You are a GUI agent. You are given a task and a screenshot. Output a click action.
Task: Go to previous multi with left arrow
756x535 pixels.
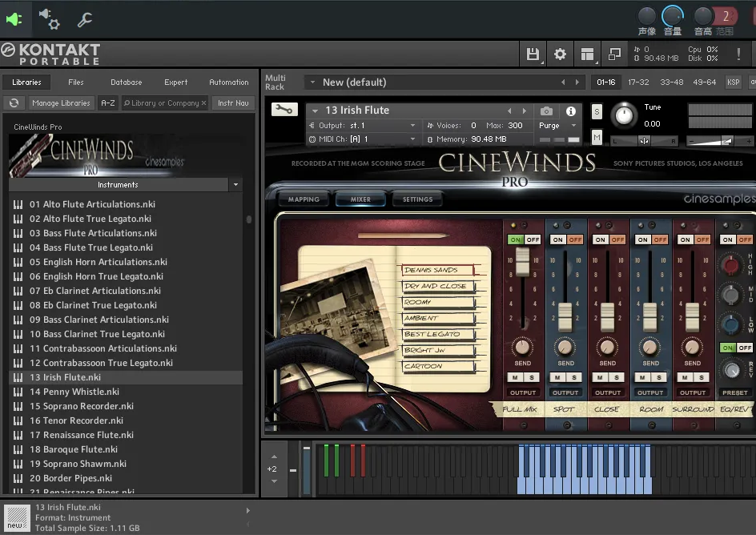[x=563, y=82]
